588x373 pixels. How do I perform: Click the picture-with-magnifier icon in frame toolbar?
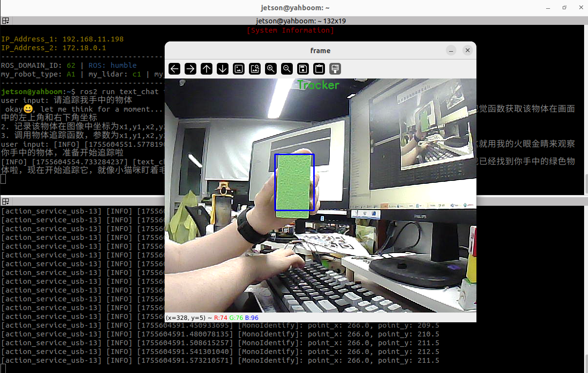coord(255,69)
